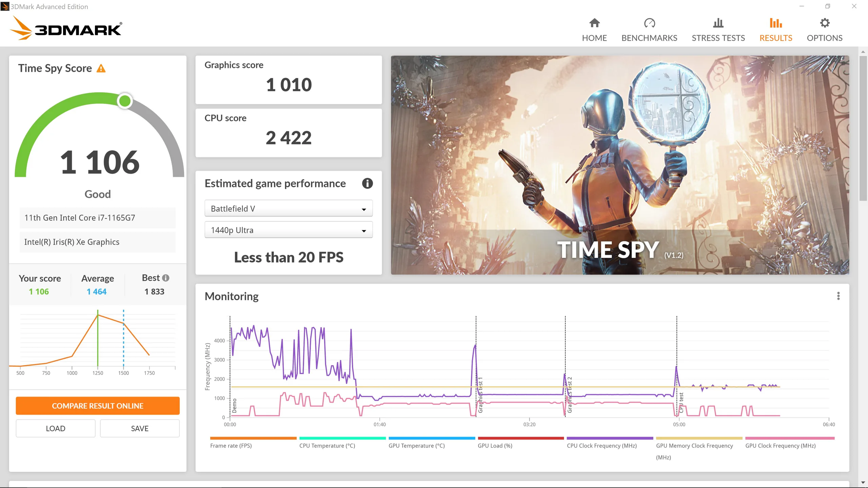Click the 11th Gen Intel Core i7-1165G7 row
Viewport: 868px width, 488px height.
(98, 218)
